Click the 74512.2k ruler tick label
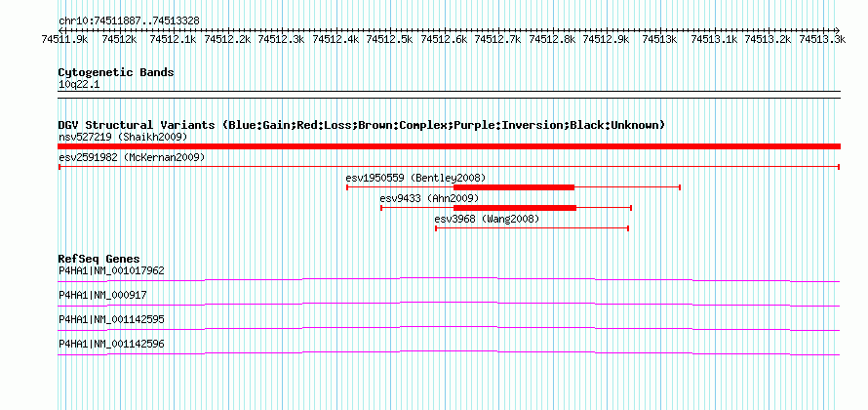868x410 pixels. coord(228,39)
